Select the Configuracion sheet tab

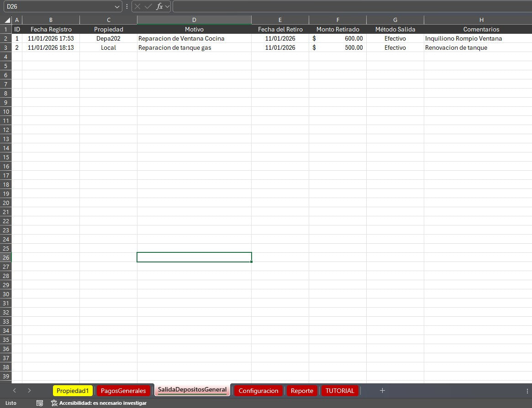(258, 391)
